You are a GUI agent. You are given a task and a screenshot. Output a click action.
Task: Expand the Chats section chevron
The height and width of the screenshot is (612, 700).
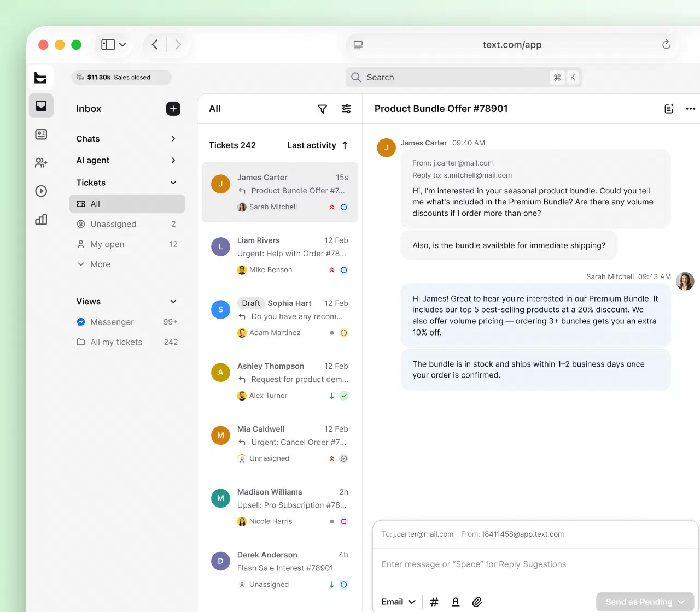(173, 139)
